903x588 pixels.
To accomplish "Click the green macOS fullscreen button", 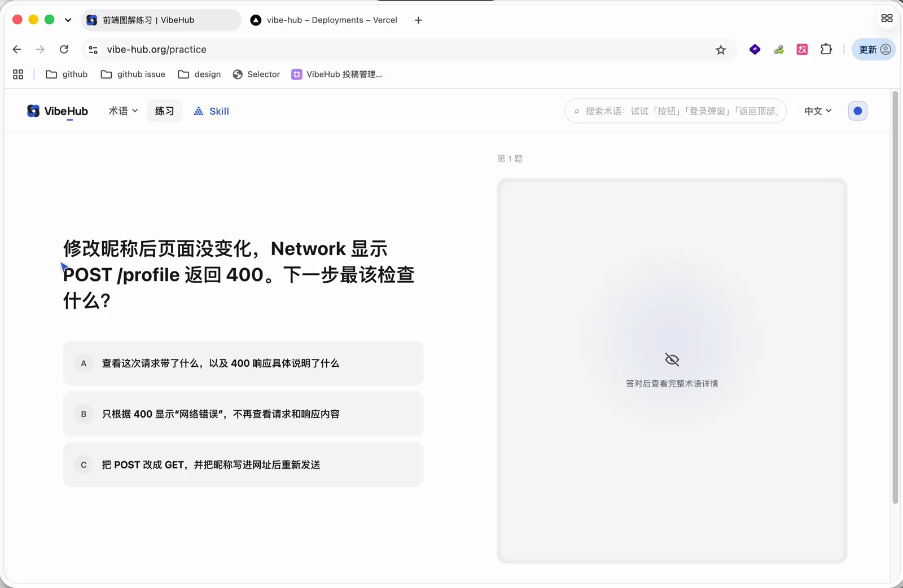I will 49,20.
